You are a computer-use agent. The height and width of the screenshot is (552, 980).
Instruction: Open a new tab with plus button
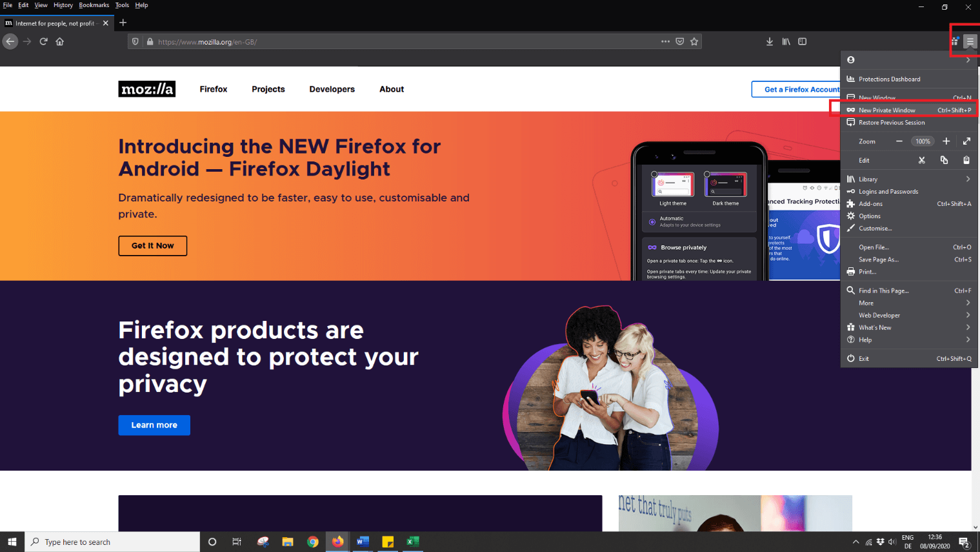[x=123, y=23]
